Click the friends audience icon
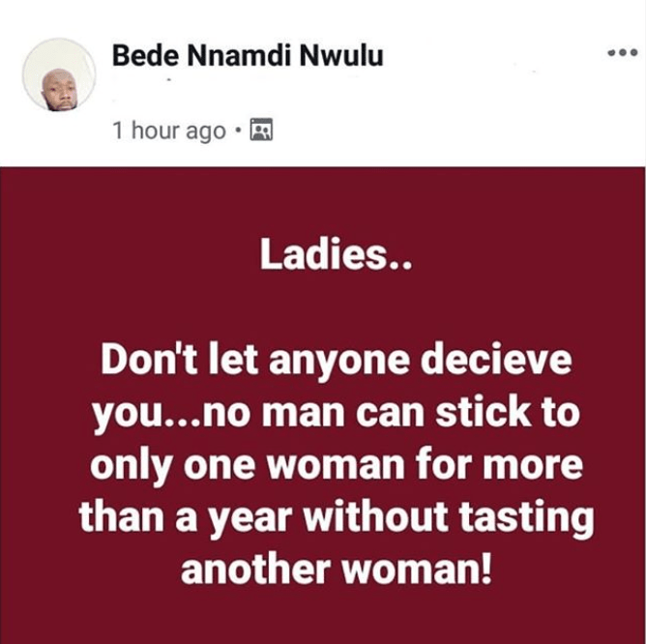This screenshot has height=644, width=646. click(x=260, y=131)
